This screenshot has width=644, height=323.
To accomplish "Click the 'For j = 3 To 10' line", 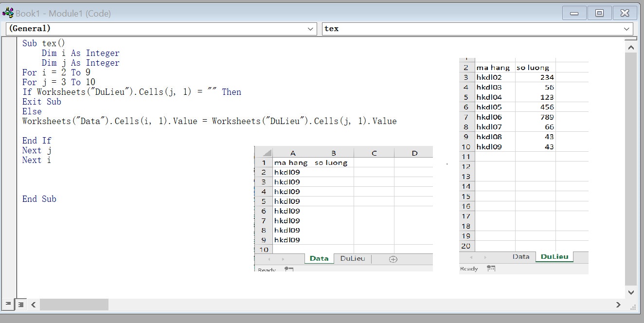I will tap(58, 82).
